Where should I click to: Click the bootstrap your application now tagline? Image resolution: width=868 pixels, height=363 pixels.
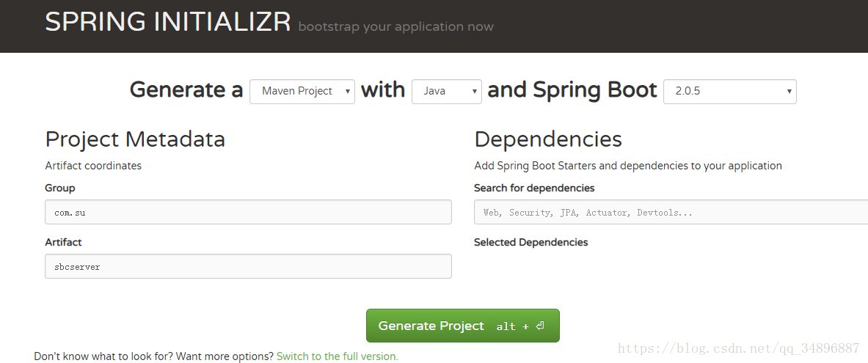[x=395, y=26]
